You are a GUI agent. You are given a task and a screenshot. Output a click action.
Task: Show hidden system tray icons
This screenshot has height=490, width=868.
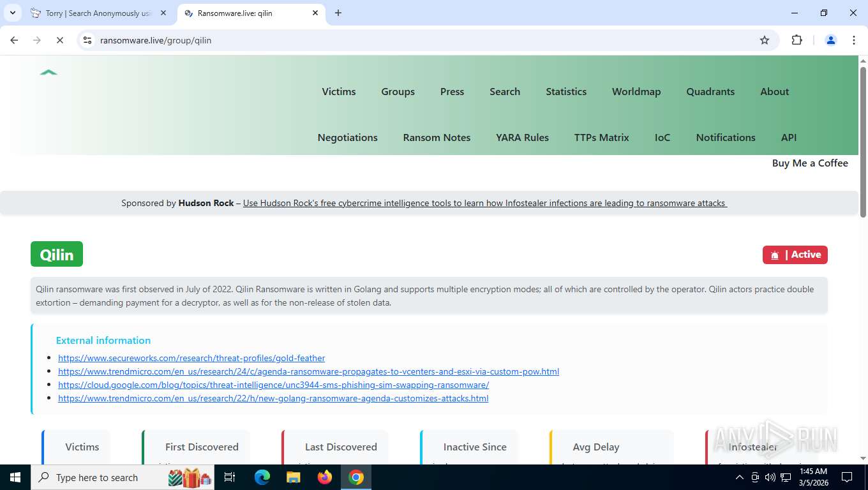[740, 477]
